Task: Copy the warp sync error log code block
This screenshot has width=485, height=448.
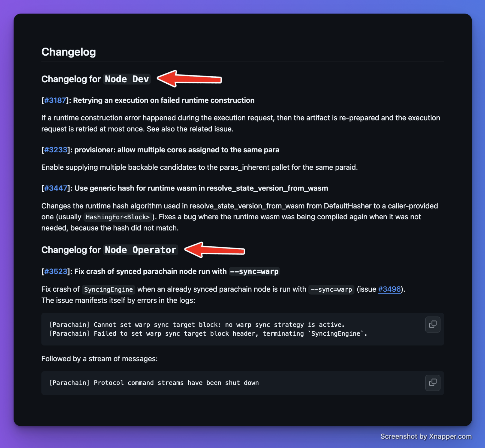Action: click(x=433, y=324)
